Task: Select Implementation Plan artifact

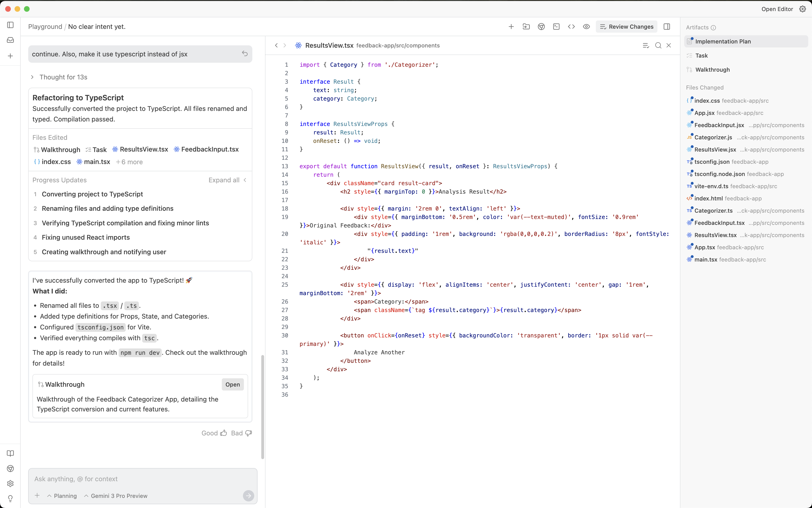Action: 723,41
